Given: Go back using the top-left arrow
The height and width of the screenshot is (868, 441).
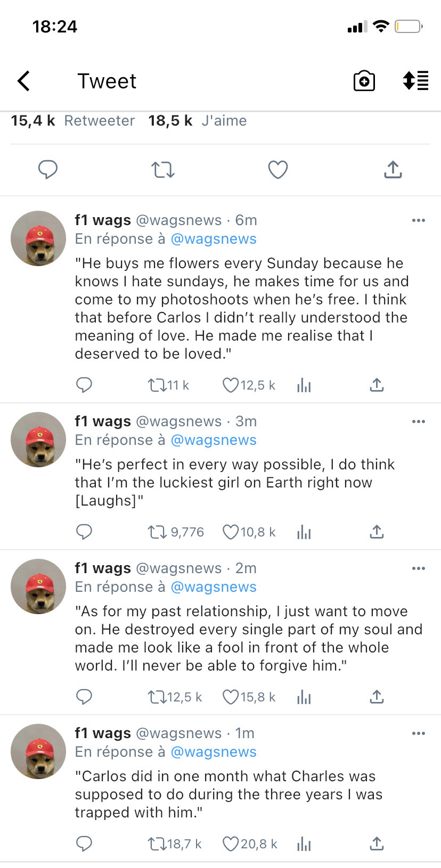Looking at the screenshot, I should point(24,81).
